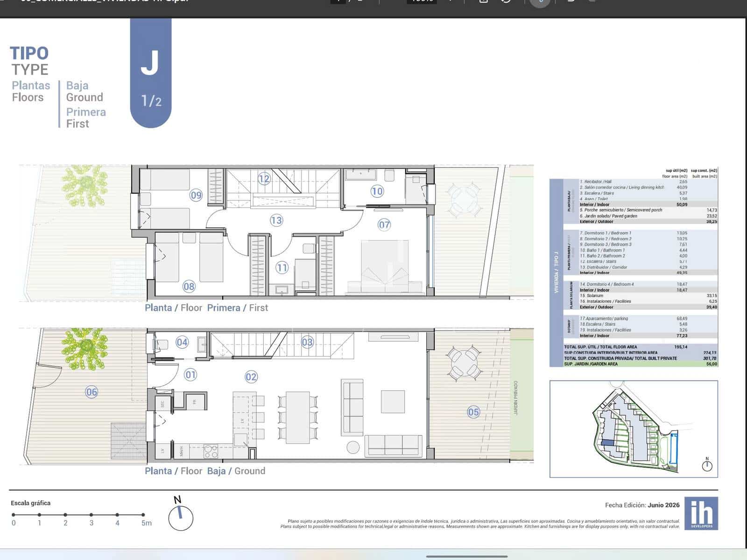Open the site location map thumbnail
Screen dimensions: 747x560
pyautogui.click(x=634, y=429)
